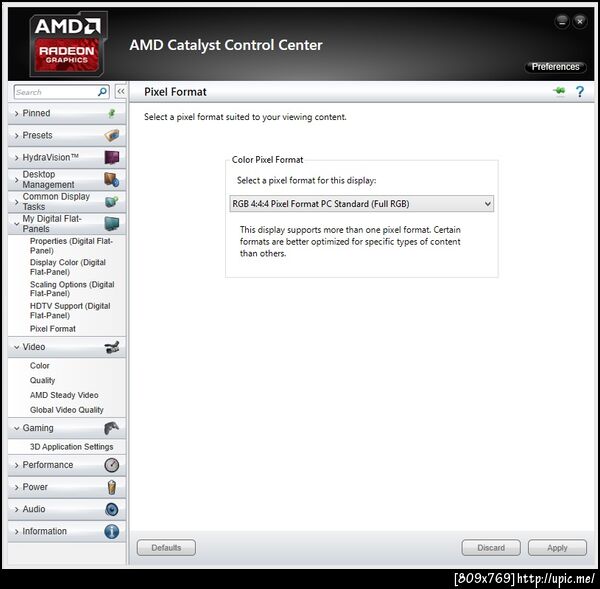
Task: Open AMD Steady Video page
Action: (64, 395)
